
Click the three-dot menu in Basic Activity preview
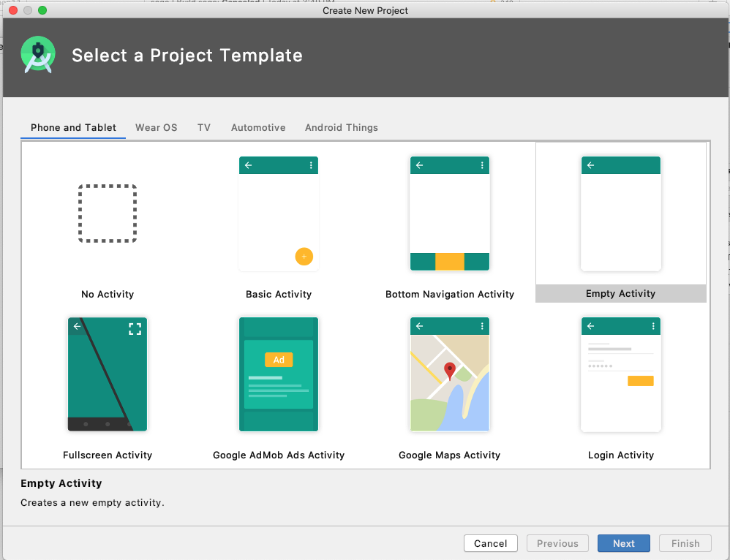pyautogui.click(x=311, y=165)
